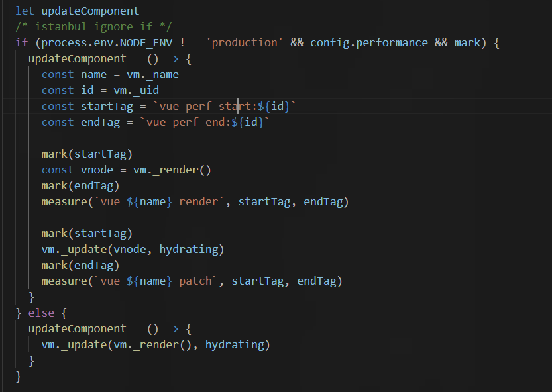552x392 pixels.
Task: Click the measure call containing 'render'
Action: coord(195,202)
